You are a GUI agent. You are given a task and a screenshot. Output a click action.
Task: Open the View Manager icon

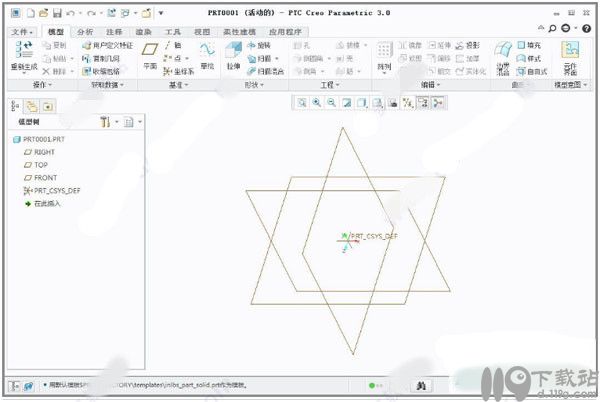393,103
